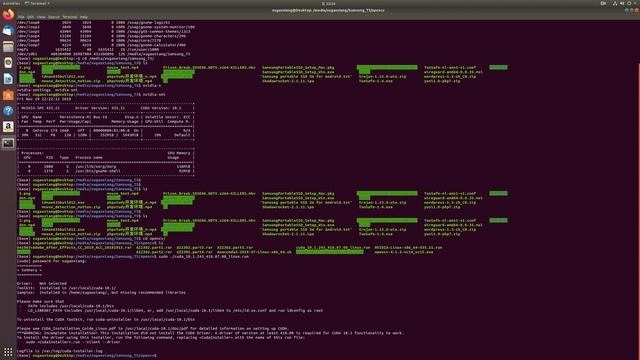Image resolution: width=640 pixels, height=360 pixels.
Task: Click "/snap/gnome-calculator/406" mount row
Action: pyautogui.click(x=101, y=45)
